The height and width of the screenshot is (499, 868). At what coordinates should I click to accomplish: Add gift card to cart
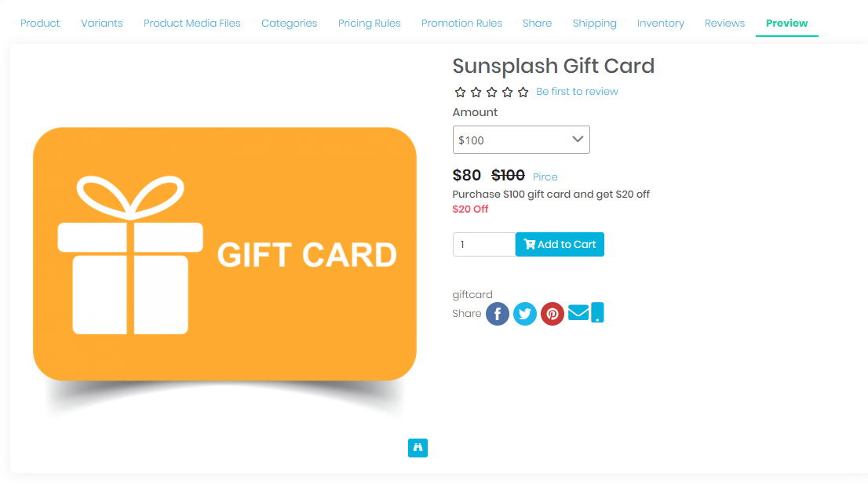[x=560, y=244]
